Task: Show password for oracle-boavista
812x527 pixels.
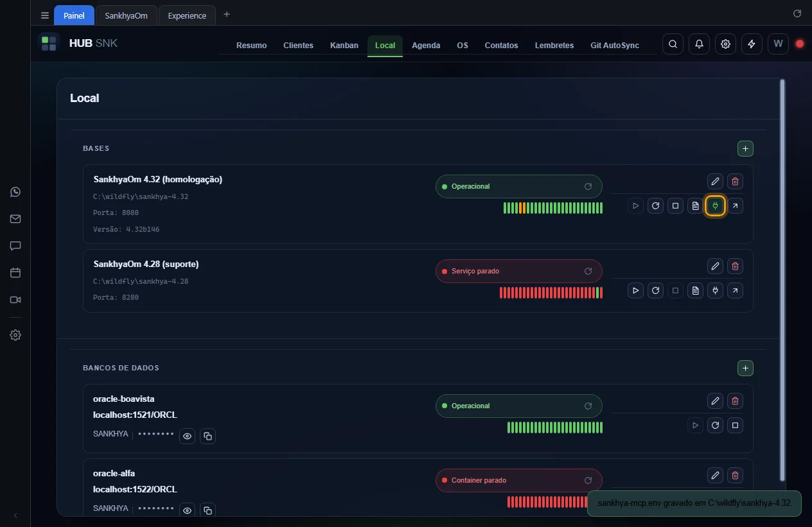Action: [x=188, y=436]
